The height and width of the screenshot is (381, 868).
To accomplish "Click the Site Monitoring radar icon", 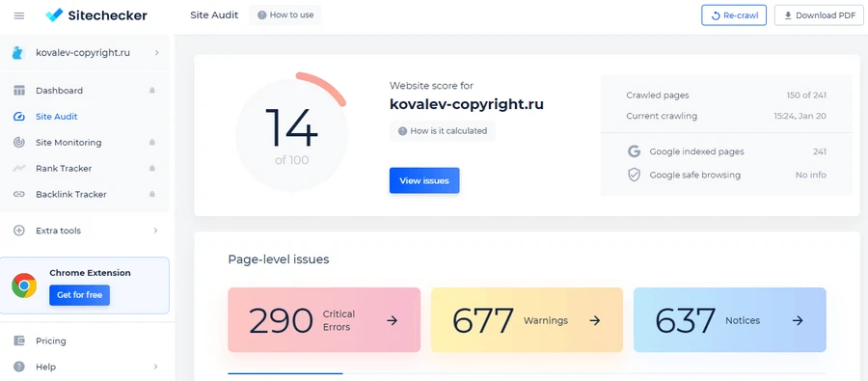I will tap(19, 143).
